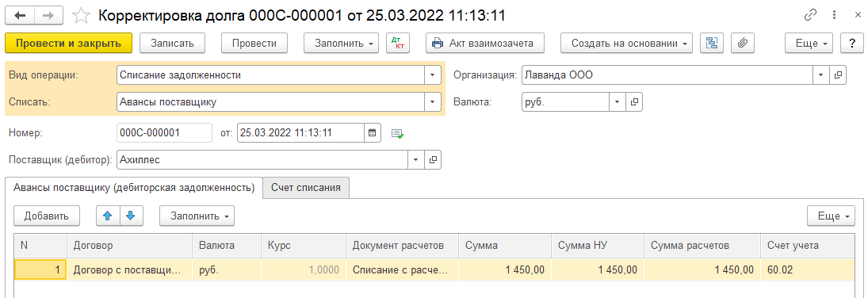
Task: Open the Валюта record form icon
Action: click(634, 102)
